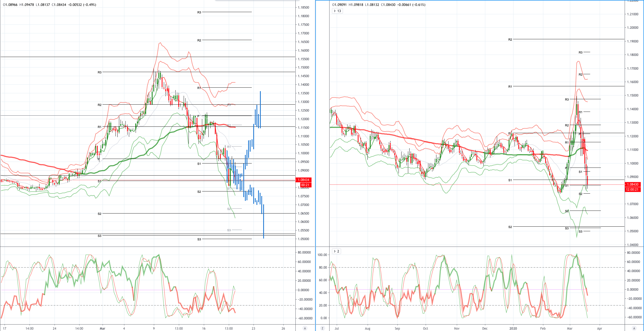Select the 1.08430 price label on right chart
Screen dimensions: 644x331
tap(633, 184)
